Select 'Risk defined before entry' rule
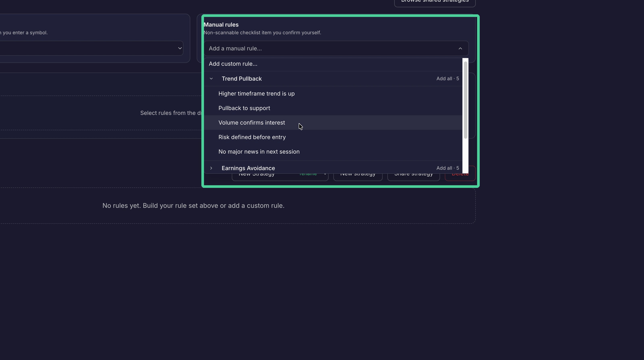Screen dimensions: 644x360 tap(333, 137)
